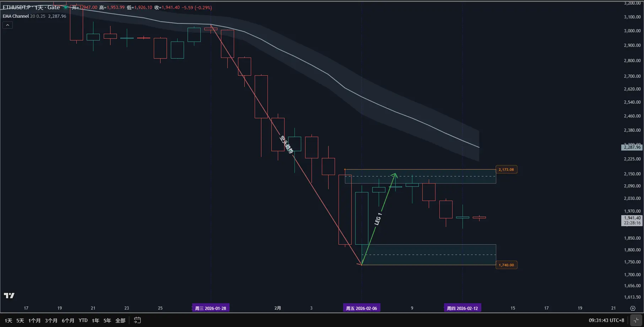
Task: Click the collapse-corners icon beside the clock
Action: 636,320
